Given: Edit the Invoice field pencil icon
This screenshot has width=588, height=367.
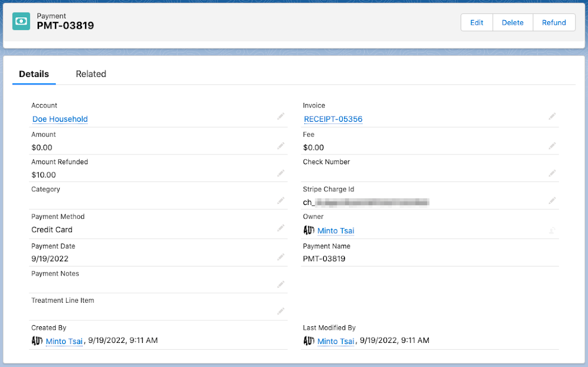Looking at the screenshot, I should [x=552, y=117].
